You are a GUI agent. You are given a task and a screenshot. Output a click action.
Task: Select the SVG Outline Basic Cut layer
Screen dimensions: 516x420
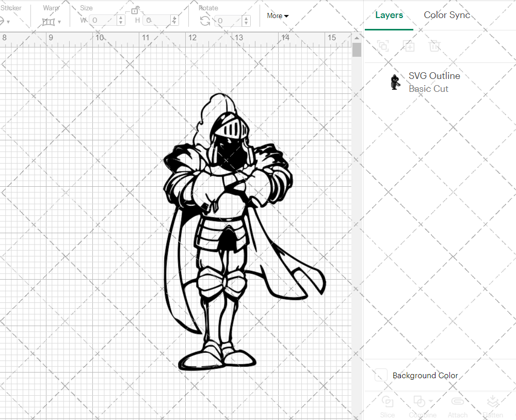(434, 82)
